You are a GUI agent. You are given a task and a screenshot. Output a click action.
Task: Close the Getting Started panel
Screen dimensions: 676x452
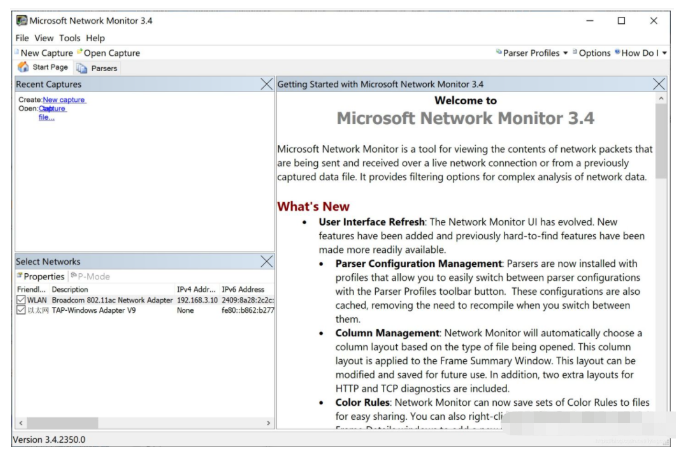tap(659, 84)
